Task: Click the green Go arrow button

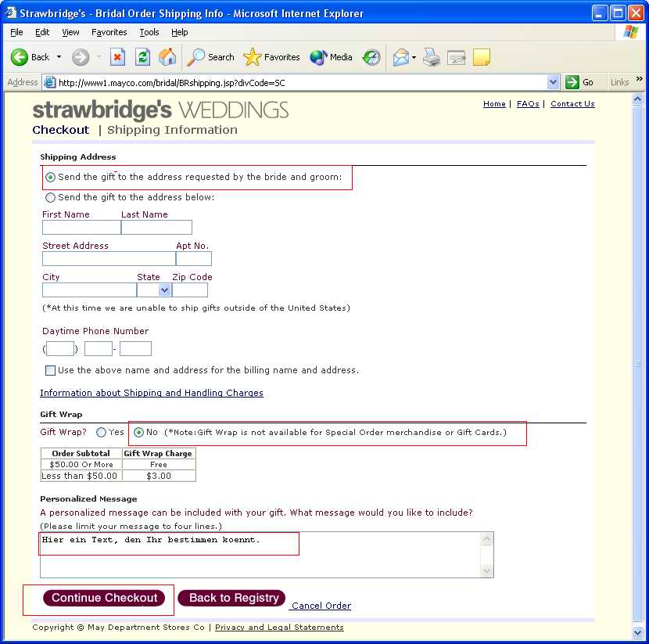Action: [x=572, y=82]
